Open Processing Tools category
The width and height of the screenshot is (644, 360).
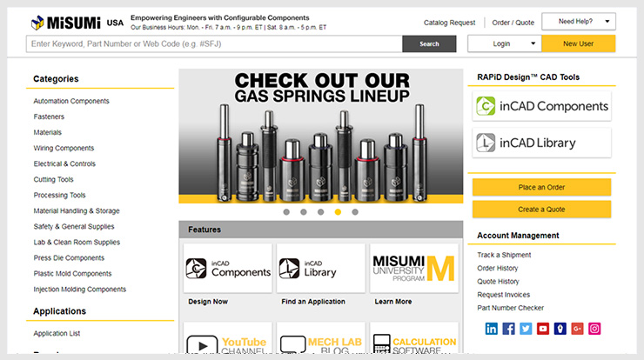click(59, 195)
